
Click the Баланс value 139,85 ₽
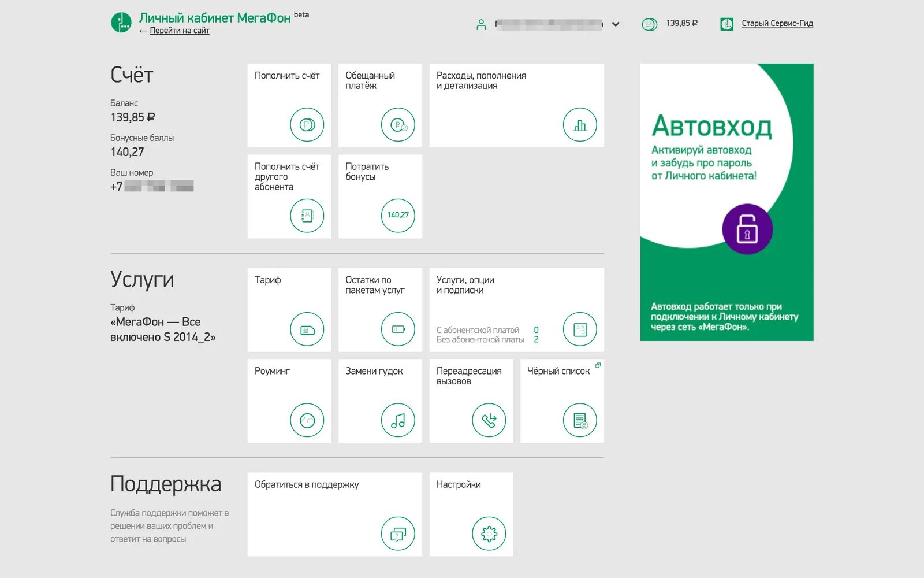tap(133, 117)
